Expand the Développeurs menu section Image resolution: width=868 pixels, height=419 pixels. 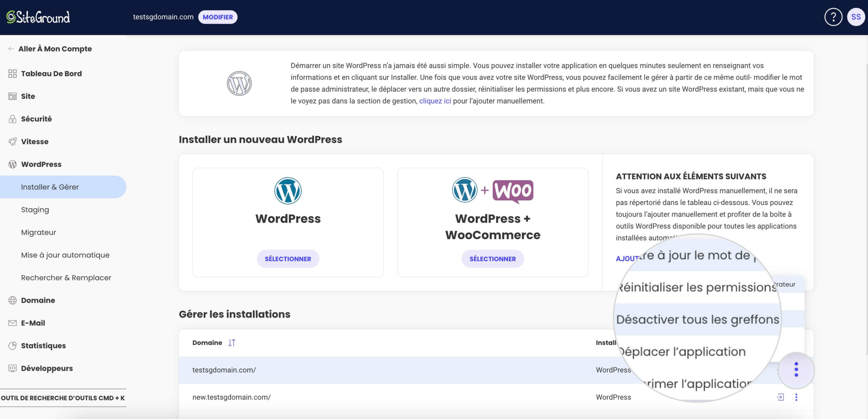tap(47, 368)
